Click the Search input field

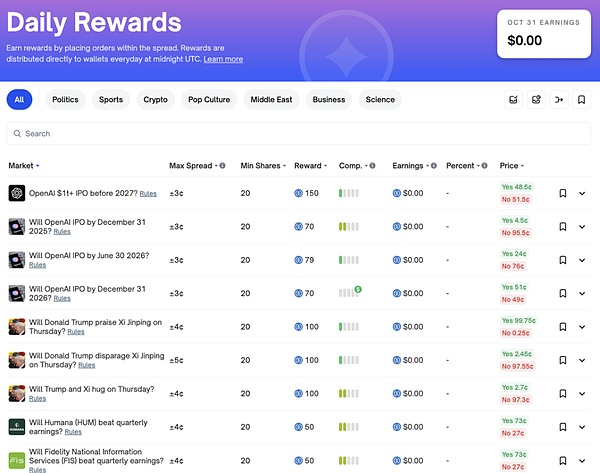pyautogui.click(x=300, y=133)
